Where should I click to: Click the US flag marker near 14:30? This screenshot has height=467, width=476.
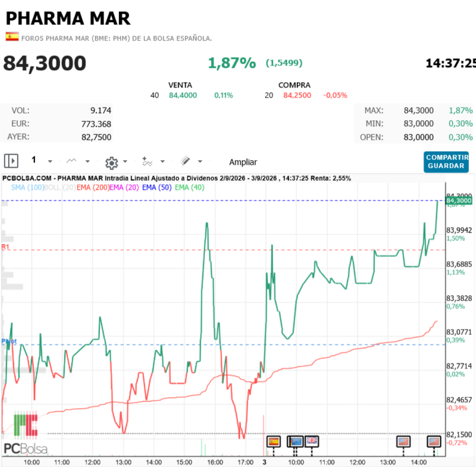434,441
